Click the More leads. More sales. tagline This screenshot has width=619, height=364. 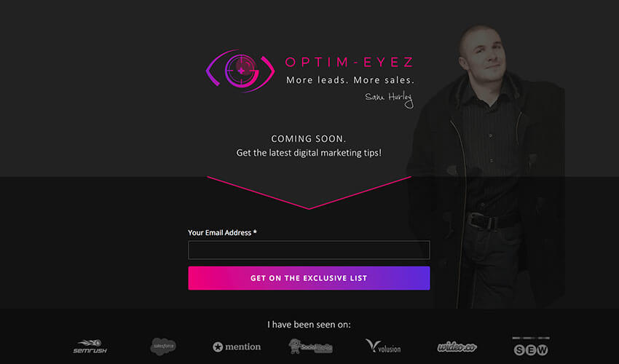pos(350,80)
